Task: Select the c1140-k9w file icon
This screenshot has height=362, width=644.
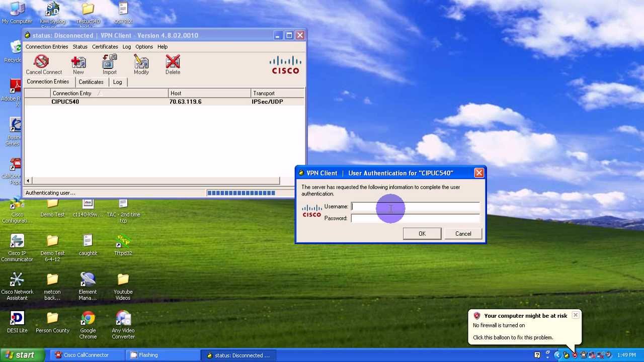Action: pos(88,208)
